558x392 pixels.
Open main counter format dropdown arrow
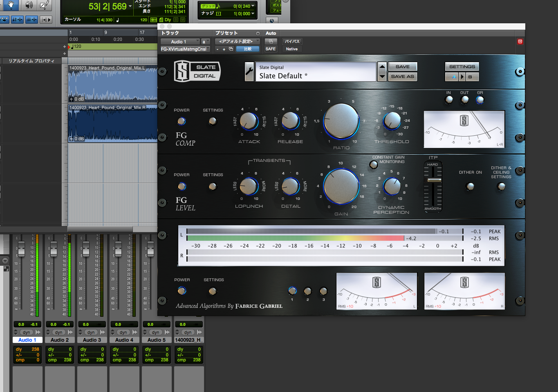point(130,6)
